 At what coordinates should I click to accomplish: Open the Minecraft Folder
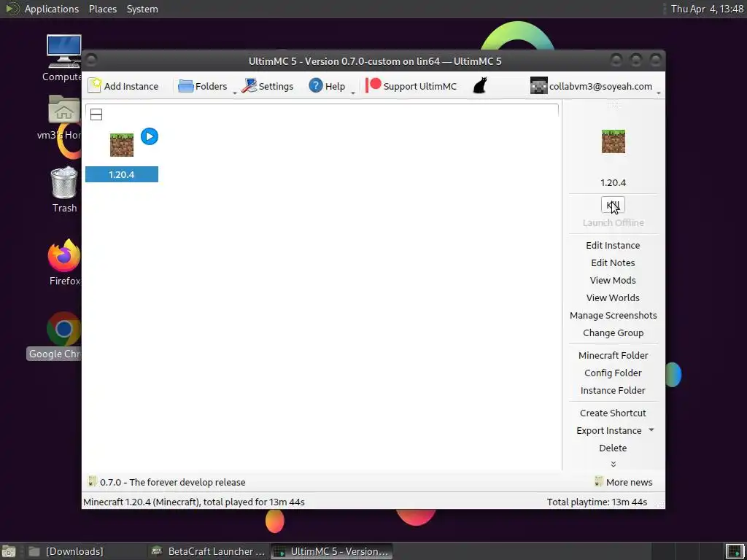coord(613,355)
